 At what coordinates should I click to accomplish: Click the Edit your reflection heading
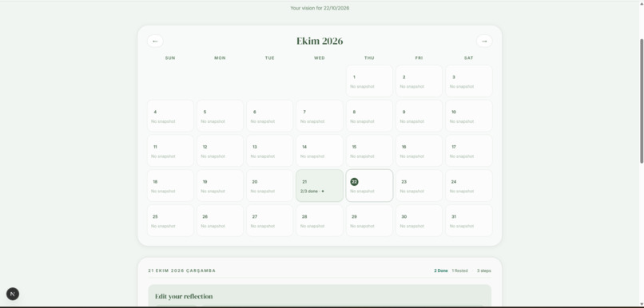pos(184,296)
